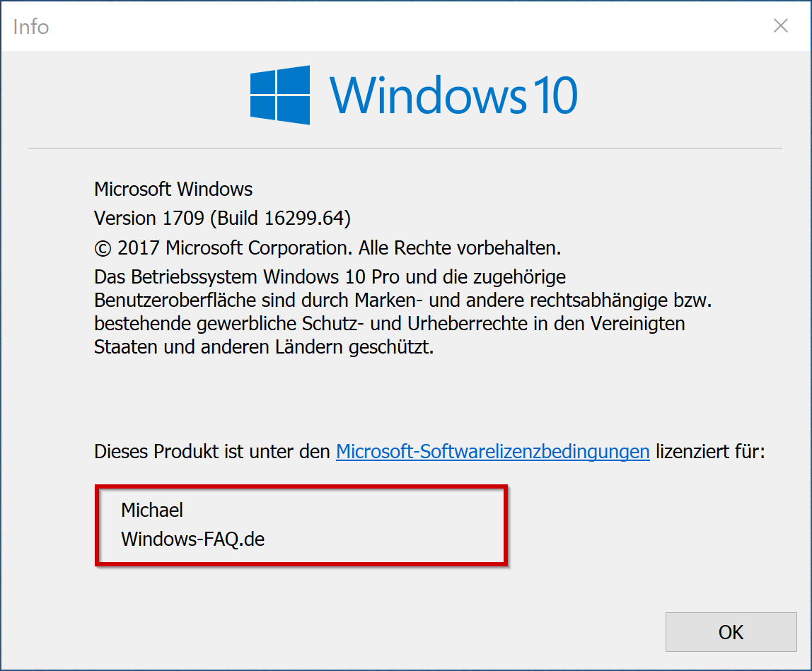Select the blue Windows flag symbol

279,94
